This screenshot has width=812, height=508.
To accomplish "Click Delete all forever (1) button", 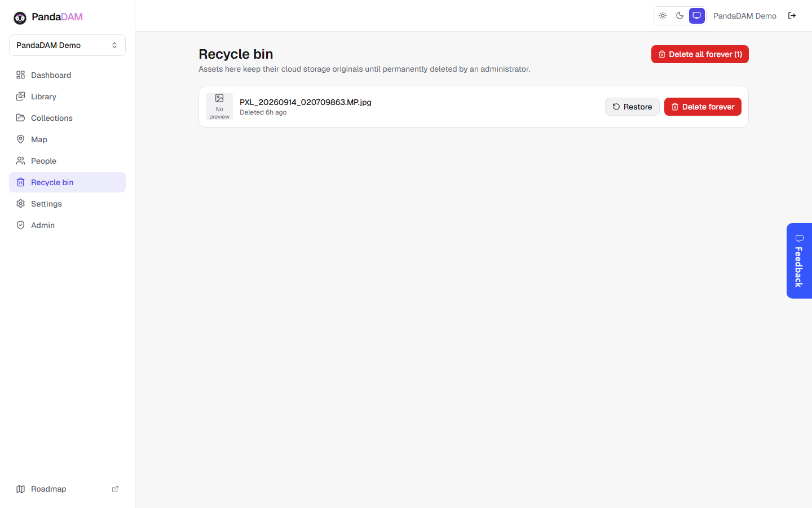I will coord(700,54).
